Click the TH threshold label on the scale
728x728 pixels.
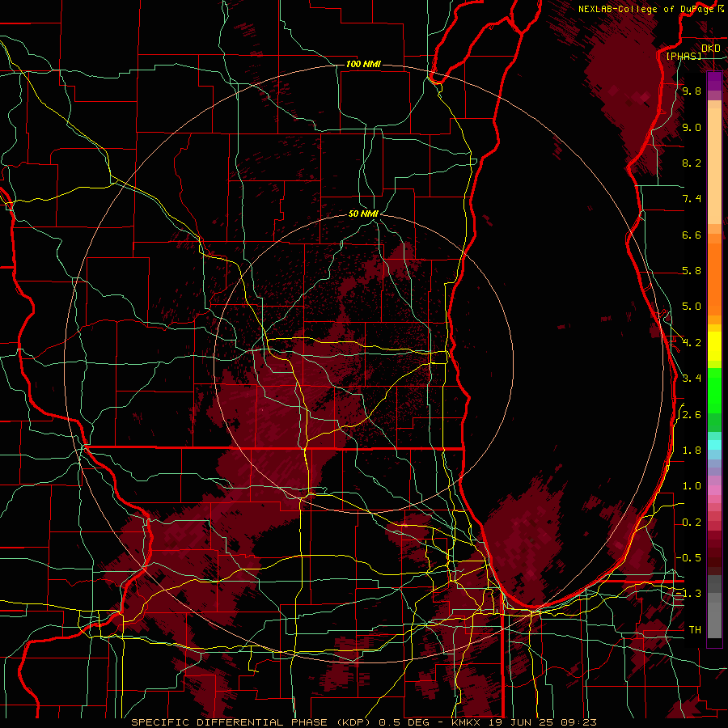point(695,630)
